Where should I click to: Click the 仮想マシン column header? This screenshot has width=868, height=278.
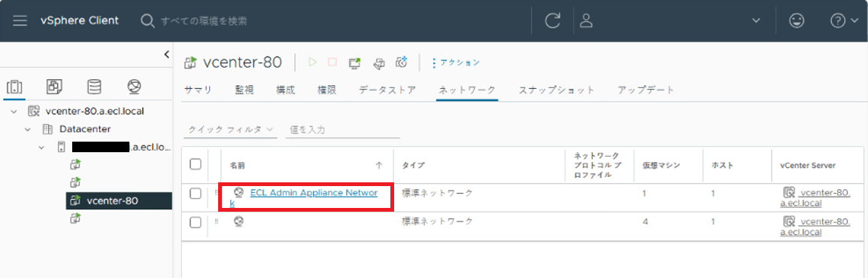pyautogui.click(x=661, y=165)
